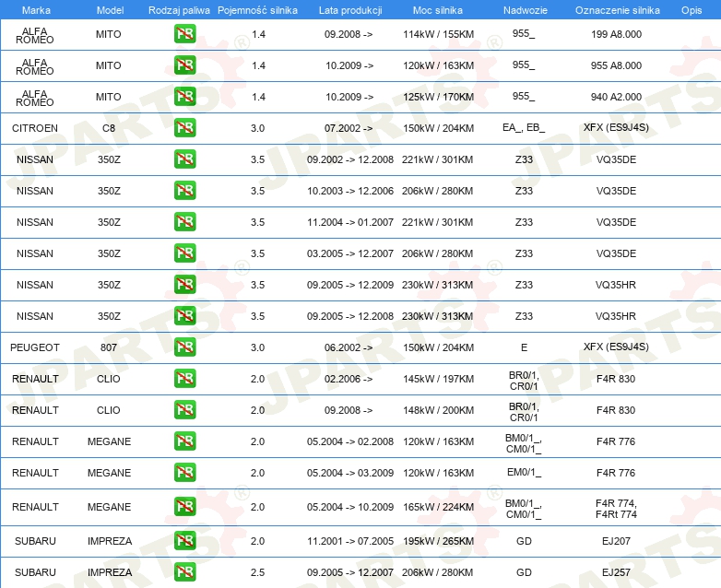Screen dimensions: 721x588
Task: Click the petrol icon in the 09.2005 -> 12.2009 row
Action: (x=184, y=284)
